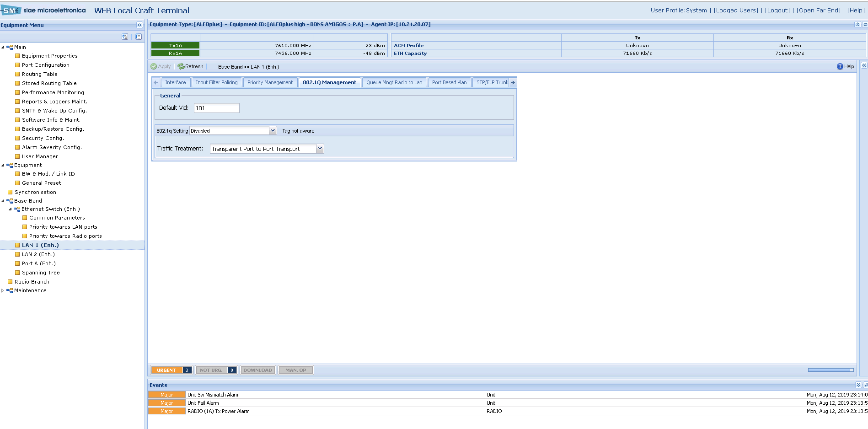
Task: Go to the Priority Management tab
Action: pos(270,83)
